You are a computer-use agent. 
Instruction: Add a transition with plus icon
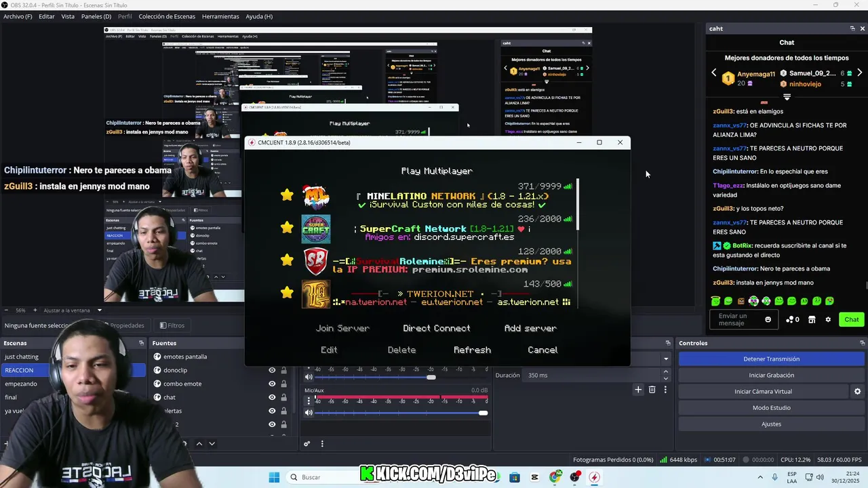[638, 390]
